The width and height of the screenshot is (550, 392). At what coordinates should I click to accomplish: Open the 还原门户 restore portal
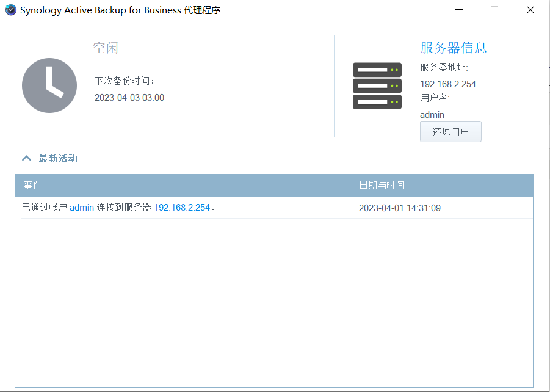pos(450,132)
